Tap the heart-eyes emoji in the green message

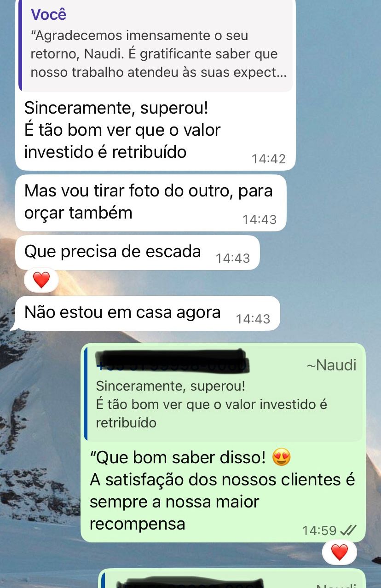click(x=282, y=458)
